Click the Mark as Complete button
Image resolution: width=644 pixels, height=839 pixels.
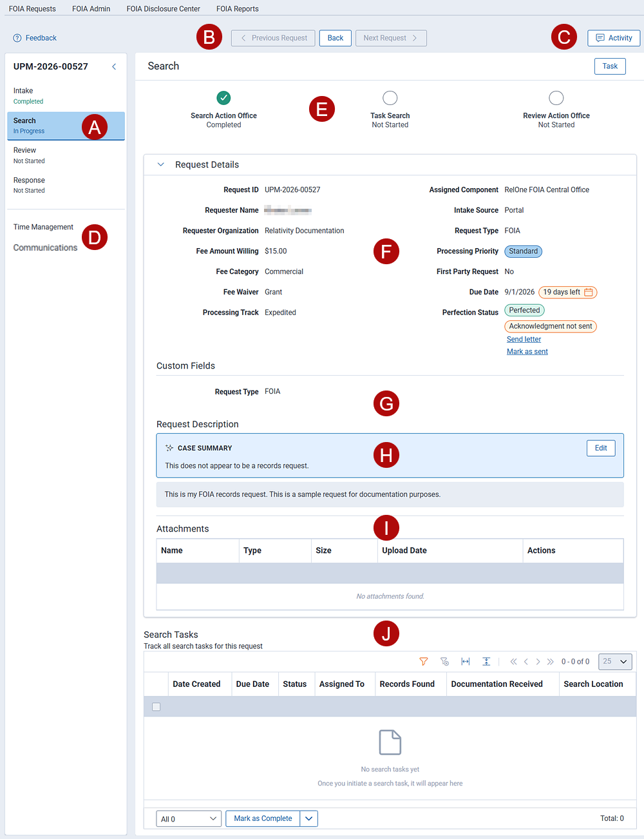click(x=263, y=819)
